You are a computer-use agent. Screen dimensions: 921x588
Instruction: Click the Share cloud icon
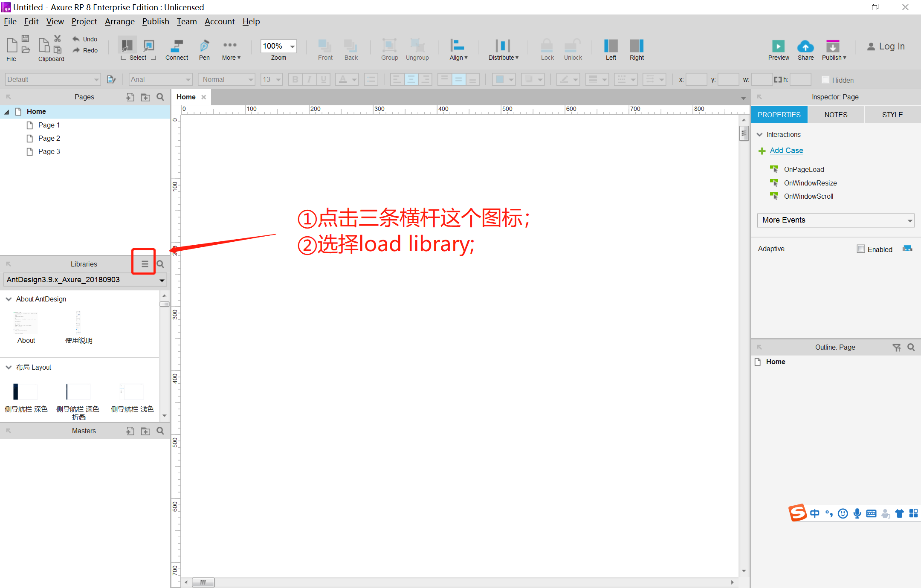click(805, 46)
